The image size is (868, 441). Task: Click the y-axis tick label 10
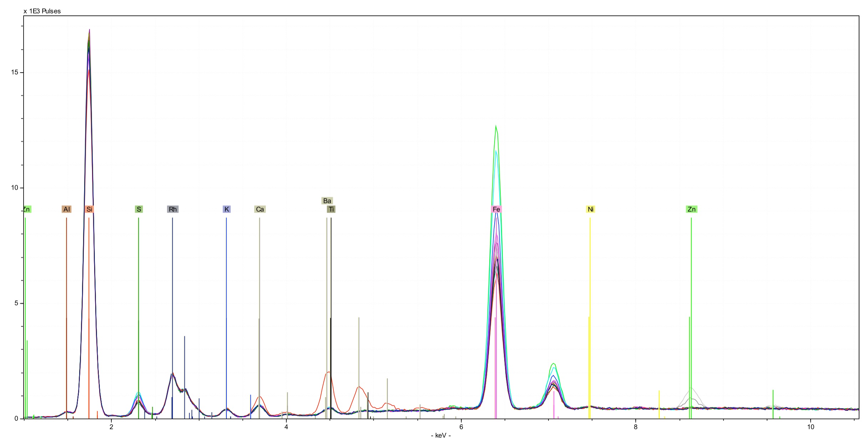coord(15,188)
